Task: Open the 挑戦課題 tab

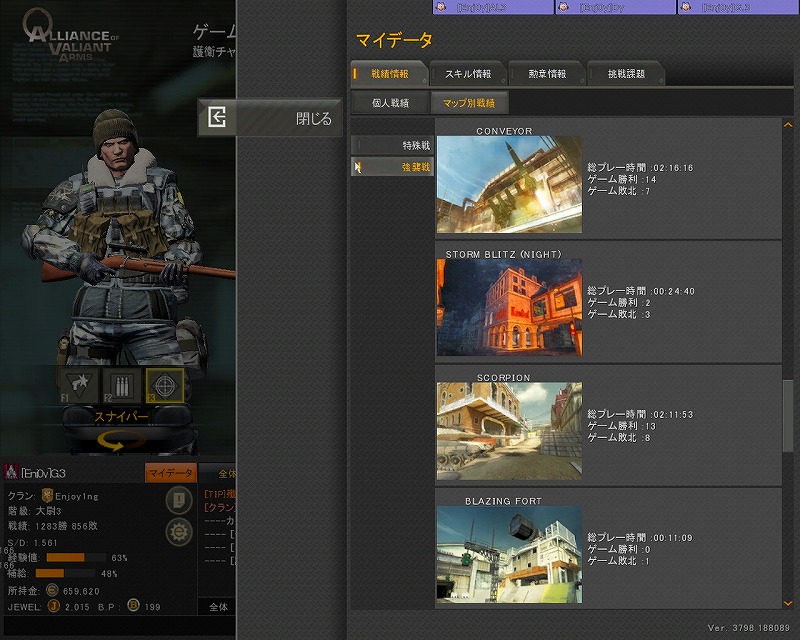Action: click(x=625, y=74)
